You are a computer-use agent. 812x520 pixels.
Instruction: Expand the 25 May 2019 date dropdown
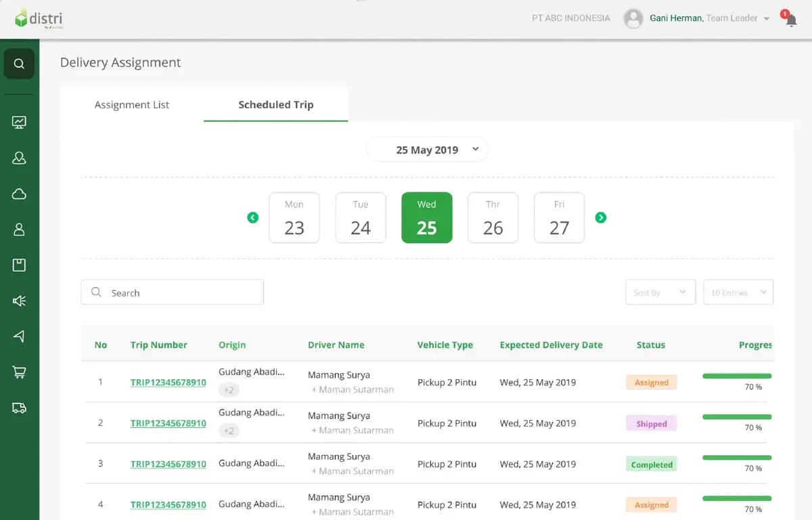[427, 150]
